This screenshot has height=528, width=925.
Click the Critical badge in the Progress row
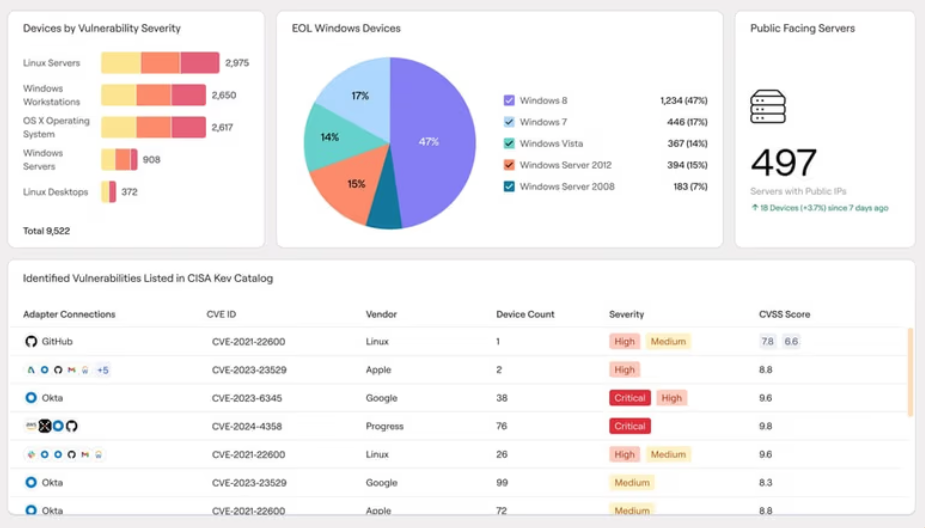(630, 426)
